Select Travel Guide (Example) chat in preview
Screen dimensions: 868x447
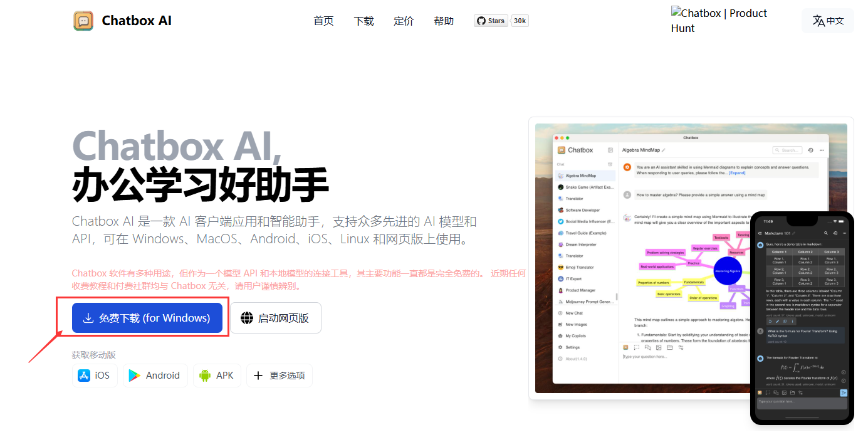(x=586, y=233)
